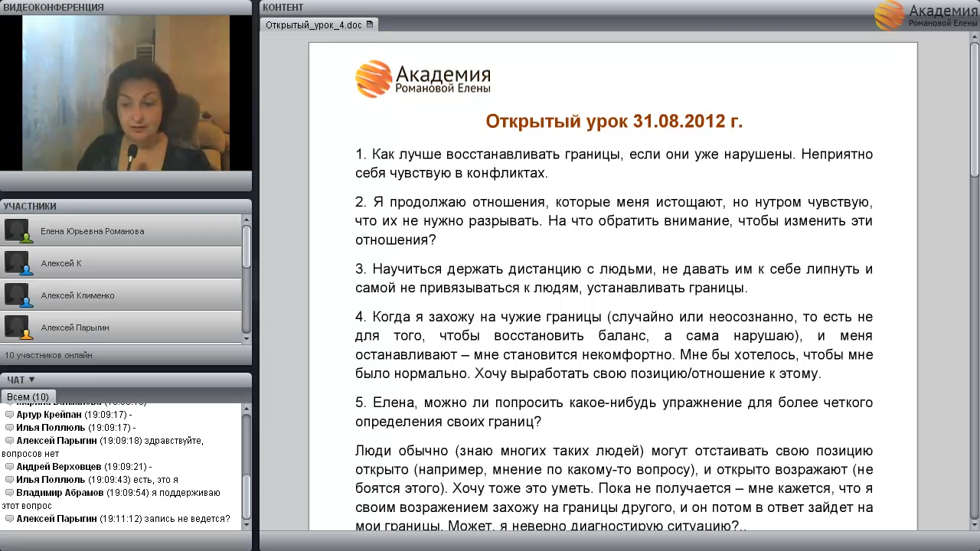Select participant Алексей Клименко
The width and height of the screenshot is (980, 551).
tap(121, 295)
